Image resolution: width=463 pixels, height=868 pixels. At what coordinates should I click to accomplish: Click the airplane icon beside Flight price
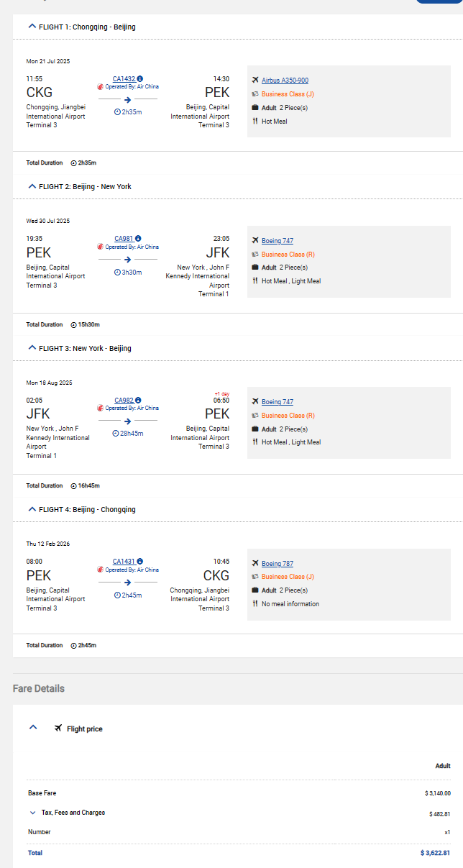pos(58,728)
